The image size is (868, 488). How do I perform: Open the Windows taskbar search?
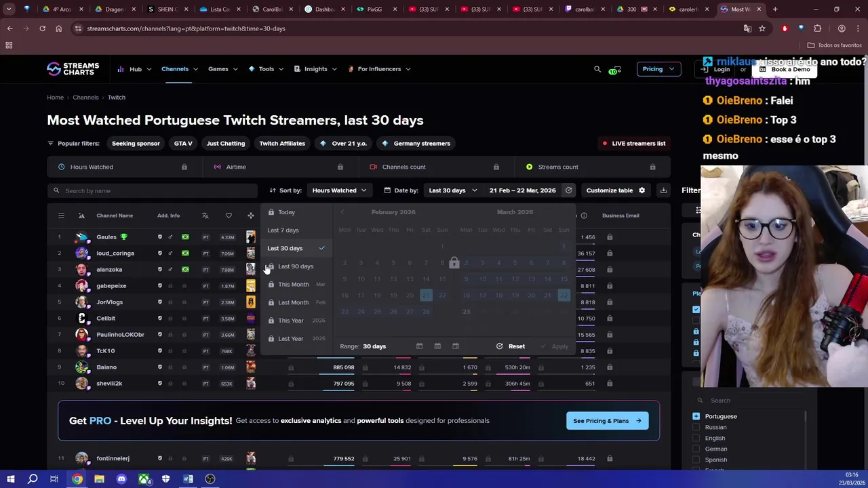click(x=33, y=479)
